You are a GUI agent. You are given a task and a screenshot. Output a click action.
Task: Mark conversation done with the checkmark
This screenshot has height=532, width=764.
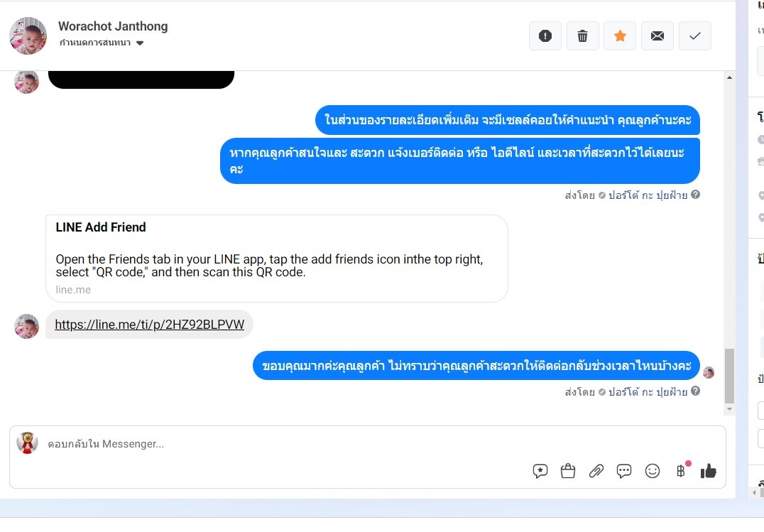tap(695, 36)
